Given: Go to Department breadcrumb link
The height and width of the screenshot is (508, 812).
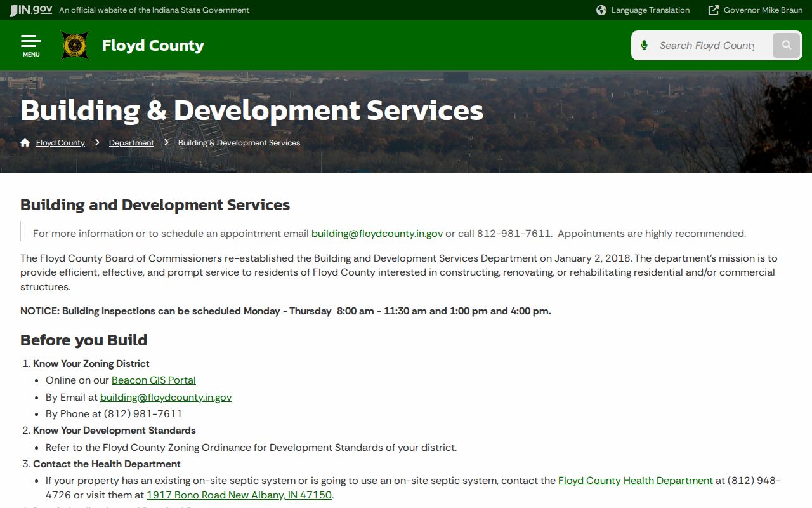Looking at the screenshot, I should pyautogui.click(x=131, y=142).
